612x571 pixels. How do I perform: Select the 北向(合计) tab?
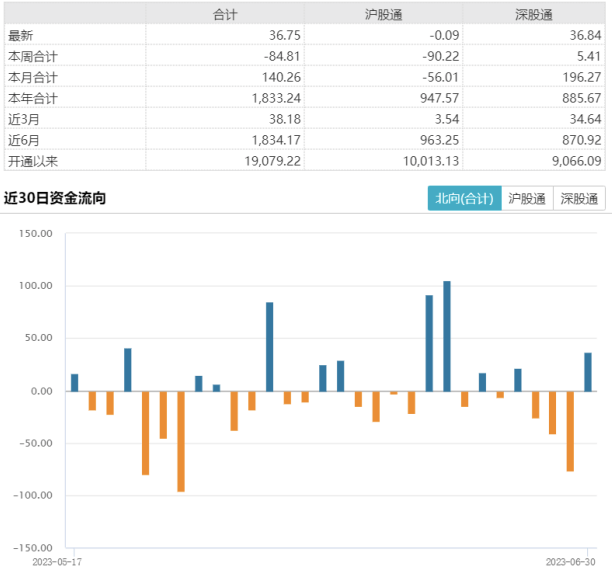click(464, 198)
